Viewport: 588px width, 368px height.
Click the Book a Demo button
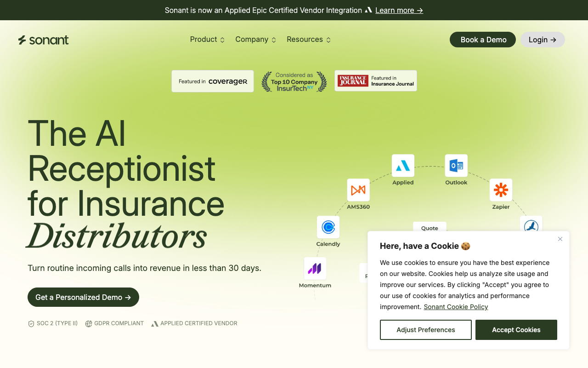483,40
